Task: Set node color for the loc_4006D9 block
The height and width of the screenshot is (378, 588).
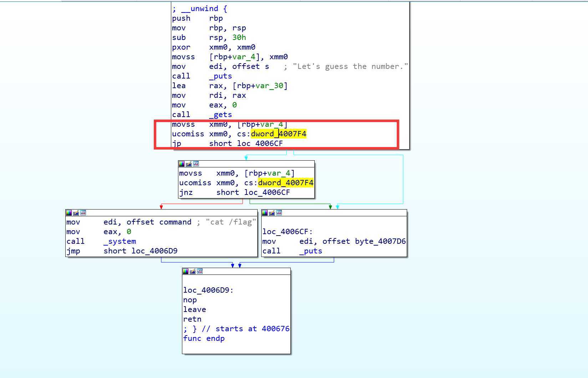Action: 186,271
